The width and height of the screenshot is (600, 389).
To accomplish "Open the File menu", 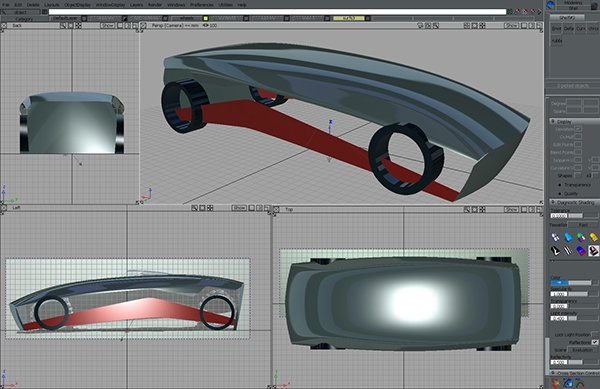I will tap(5, 5).
